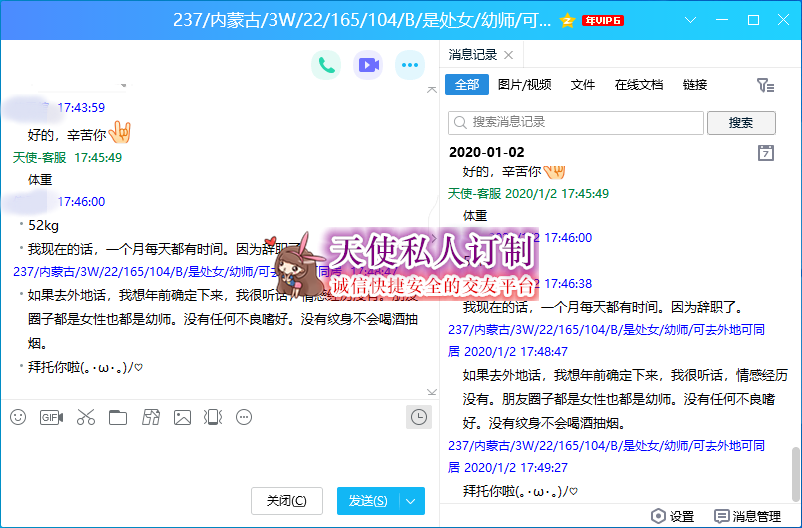802x528 pixels.
Task: Click the 搜索消息记录 search field
Action: pos(576,122)
